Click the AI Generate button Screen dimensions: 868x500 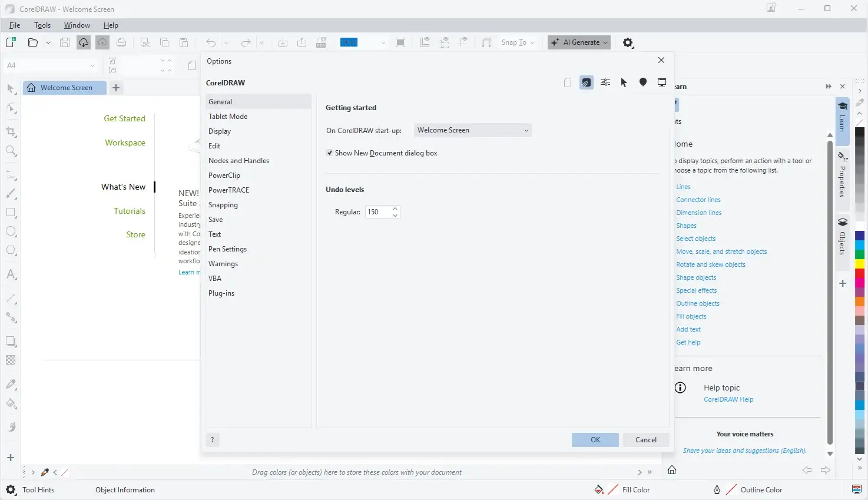[x=579, y=42]
